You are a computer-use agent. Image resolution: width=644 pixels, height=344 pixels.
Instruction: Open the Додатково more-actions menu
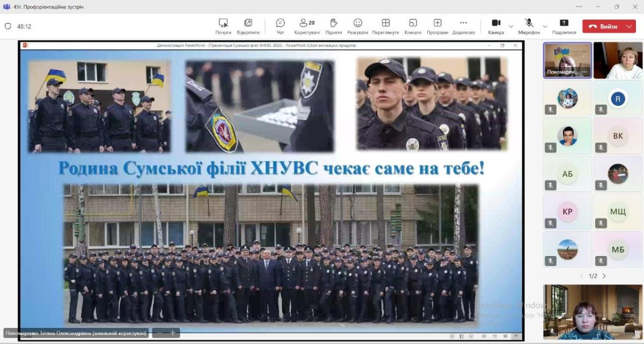pyautogui.click(x=464, y=26)
